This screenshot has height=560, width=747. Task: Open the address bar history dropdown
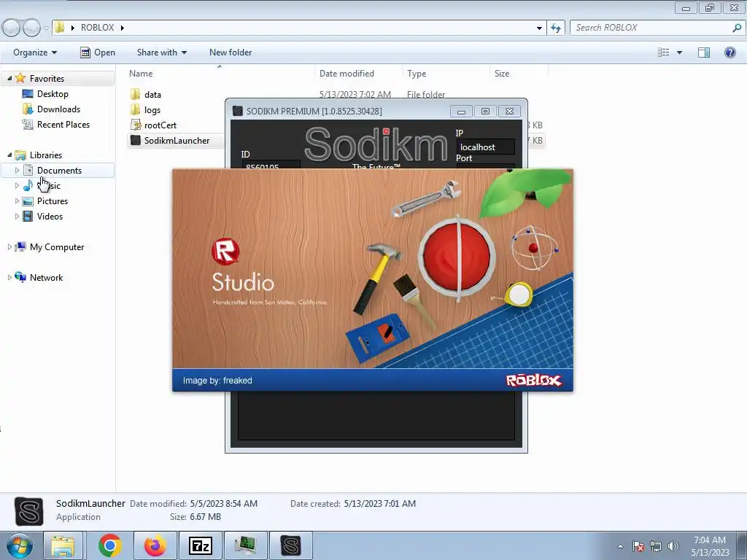[539, 28]
